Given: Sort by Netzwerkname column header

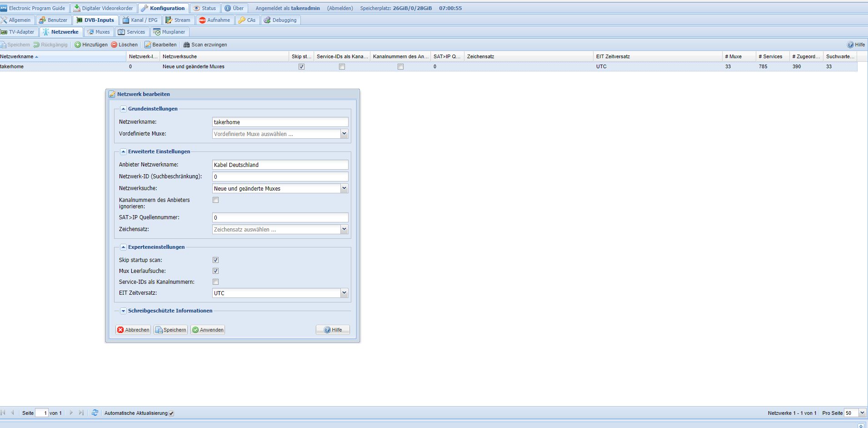Looking at the screenshot, I should click(63, 56).
